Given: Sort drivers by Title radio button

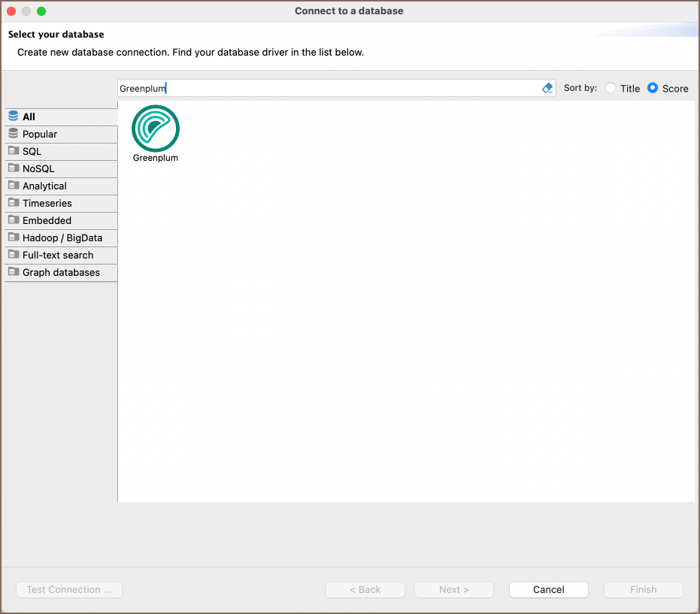Looking at the screenshot, I should pos(611,88).
